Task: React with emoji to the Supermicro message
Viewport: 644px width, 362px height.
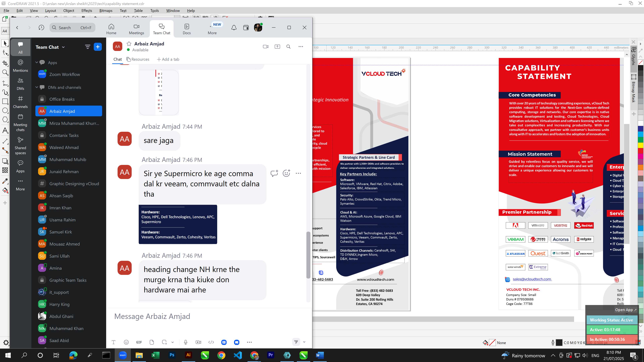Action: click(286, 173)
